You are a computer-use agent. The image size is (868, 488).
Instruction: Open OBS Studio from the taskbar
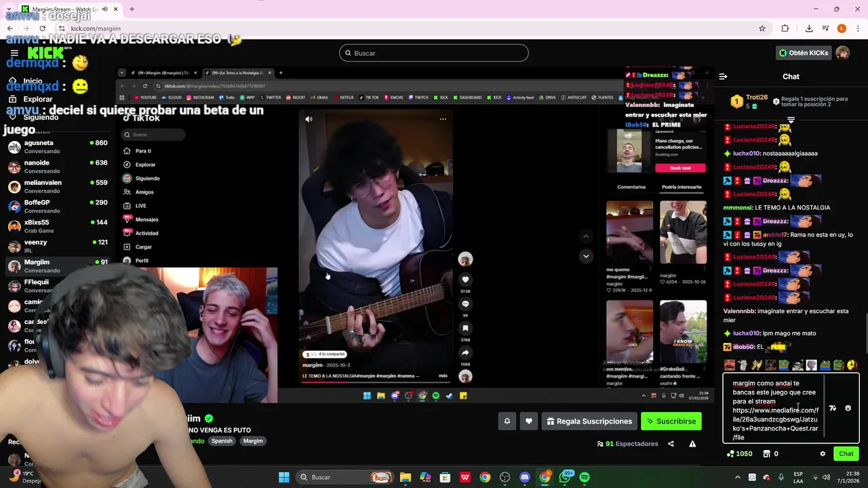point(505,477)
